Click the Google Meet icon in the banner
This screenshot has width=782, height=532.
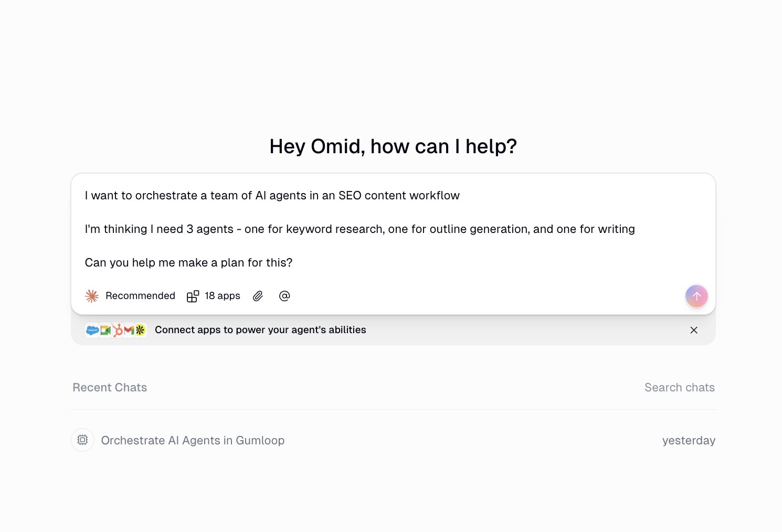[104, 329]
